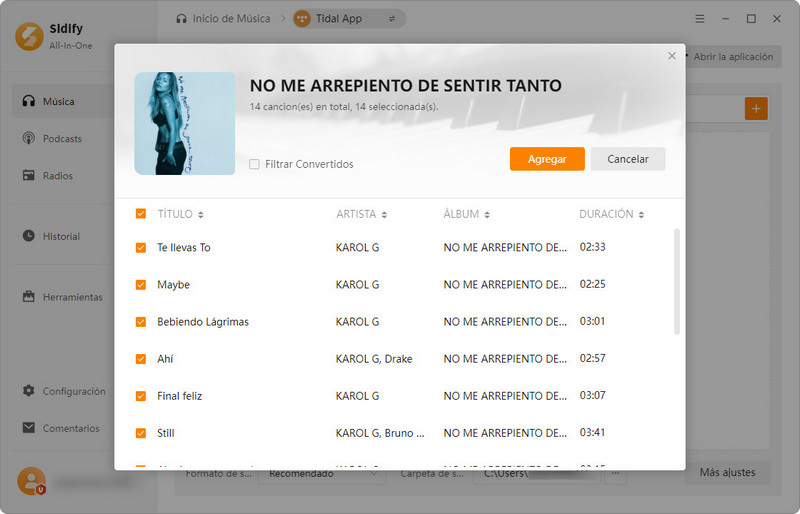Open the hamburger menu icon
Image resolution: width=800 pixels, height=514 pixels.
(x=699, y=19)
